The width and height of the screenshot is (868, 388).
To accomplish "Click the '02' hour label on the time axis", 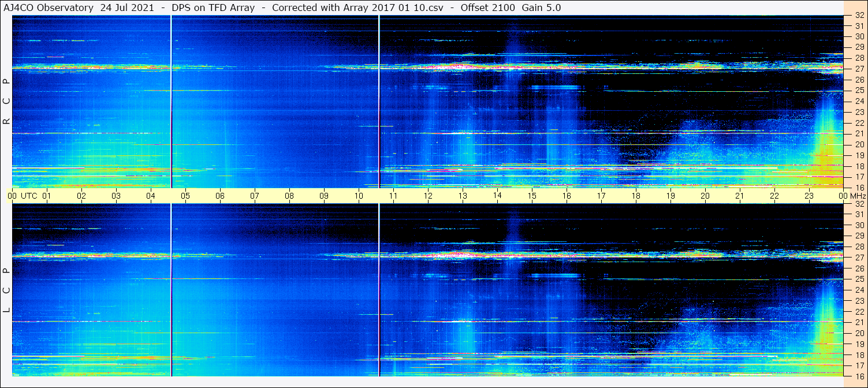I will (x=81, y=196).
